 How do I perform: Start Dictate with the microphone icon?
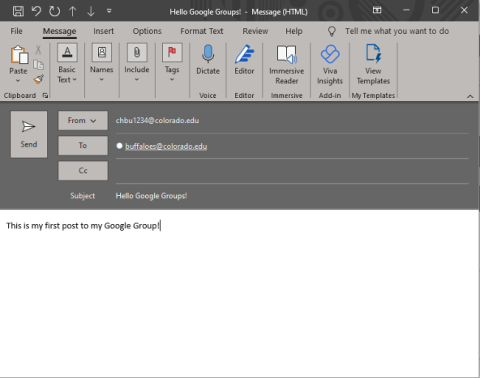tap(208, 60)
